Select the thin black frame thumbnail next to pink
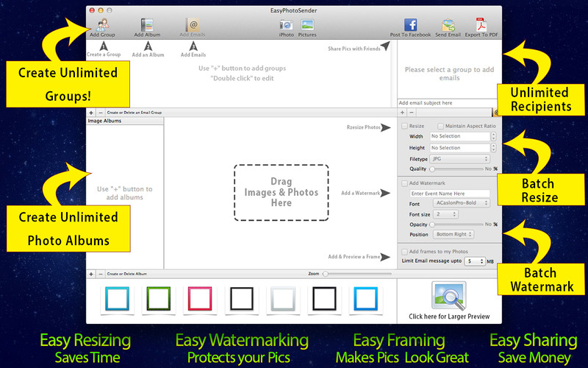Viewport: 588px width, 368px height. (242, 299)
